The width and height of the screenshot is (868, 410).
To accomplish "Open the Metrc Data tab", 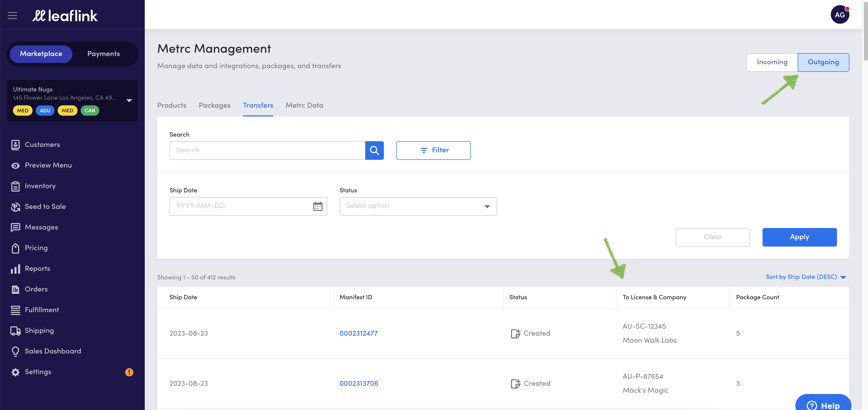I will click(x=304, y=105).
